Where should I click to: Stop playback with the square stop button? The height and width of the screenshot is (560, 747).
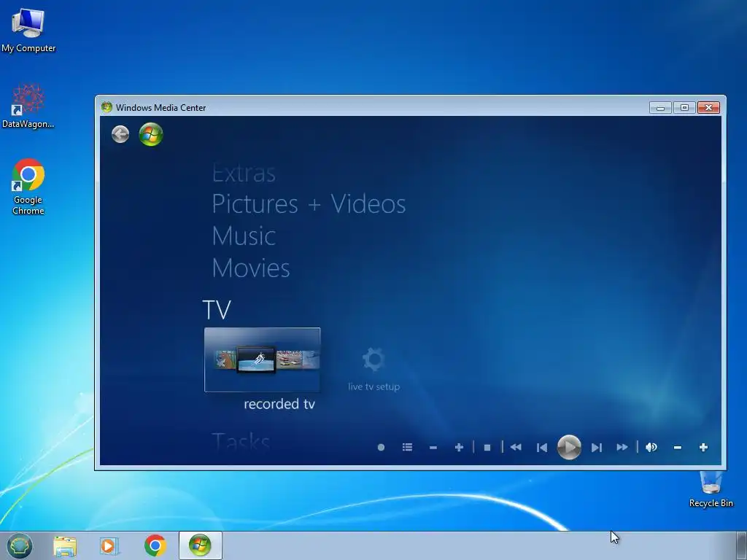click(487, 448)
